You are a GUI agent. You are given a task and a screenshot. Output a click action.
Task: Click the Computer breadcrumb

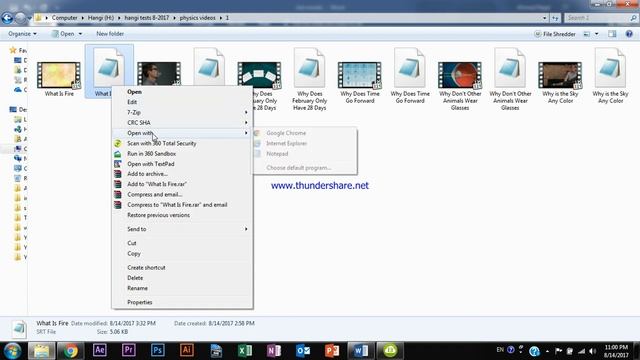[x=64, y=18]
